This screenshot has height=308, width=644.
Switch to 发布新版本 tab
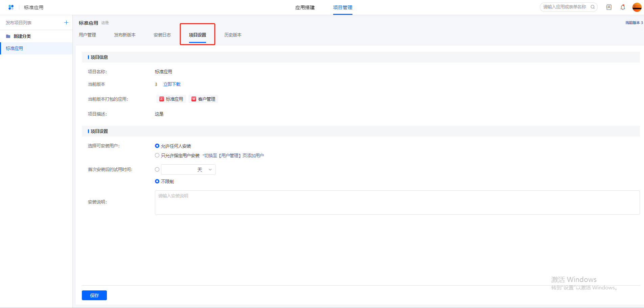(x=125, y=35)
